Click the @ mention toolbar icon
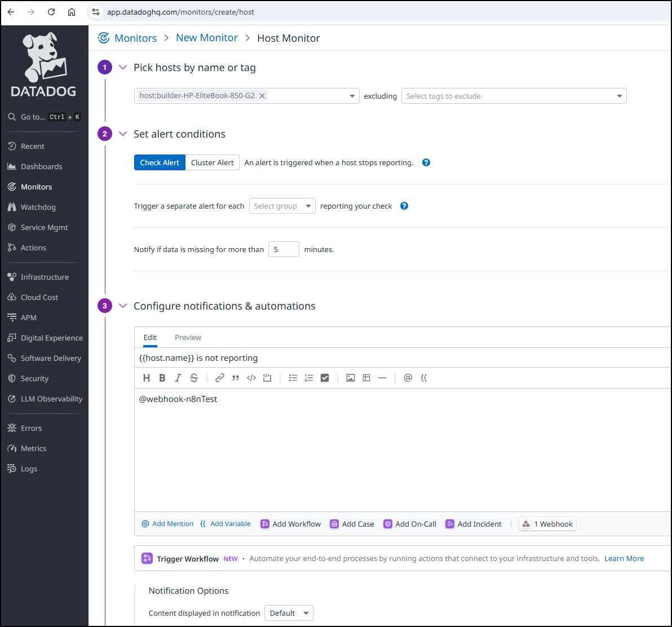Viewport: 672px width, 627px height. point(408,378)
